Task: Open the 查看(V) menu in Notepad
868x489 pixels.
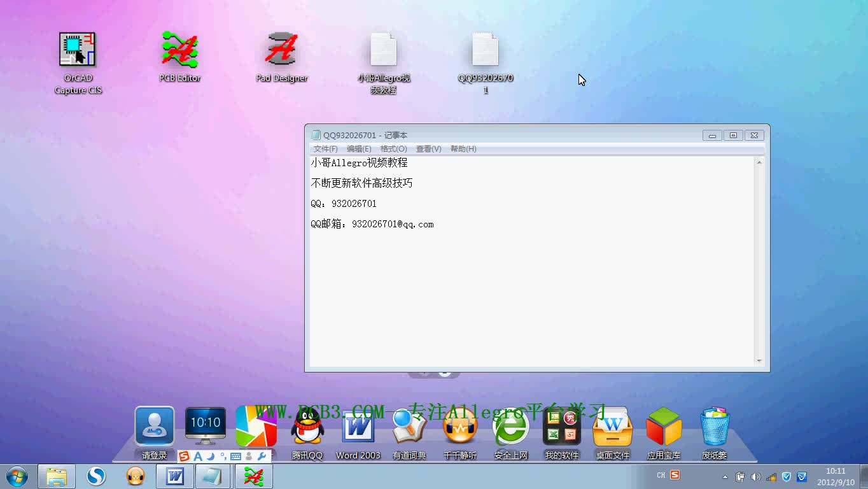Action: coord(429,149)
